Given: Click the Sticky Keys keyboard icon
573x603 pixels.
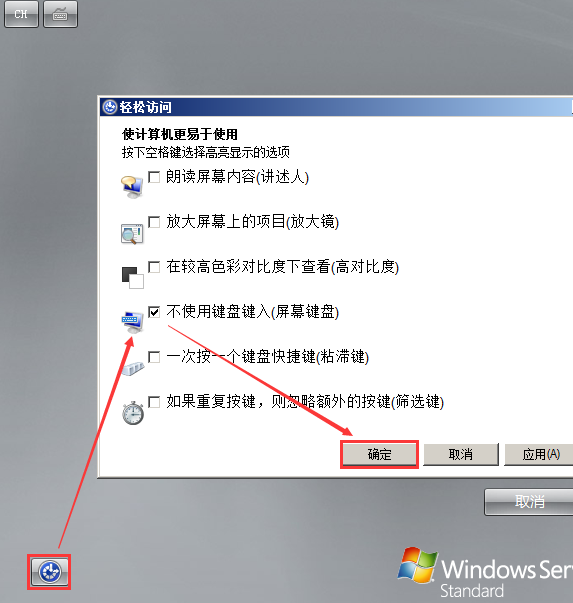Looking at the screenshot, I should tap(133, 368).
